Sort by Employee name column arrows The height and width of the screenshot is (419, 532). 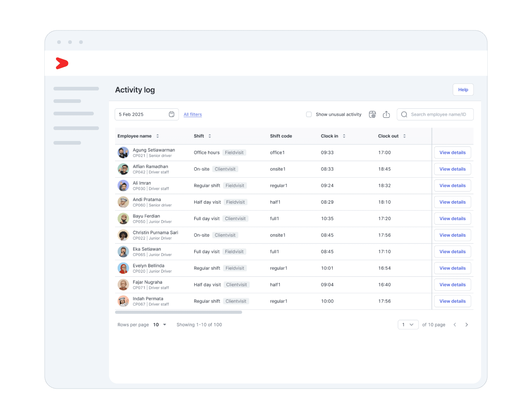point(158,136)
